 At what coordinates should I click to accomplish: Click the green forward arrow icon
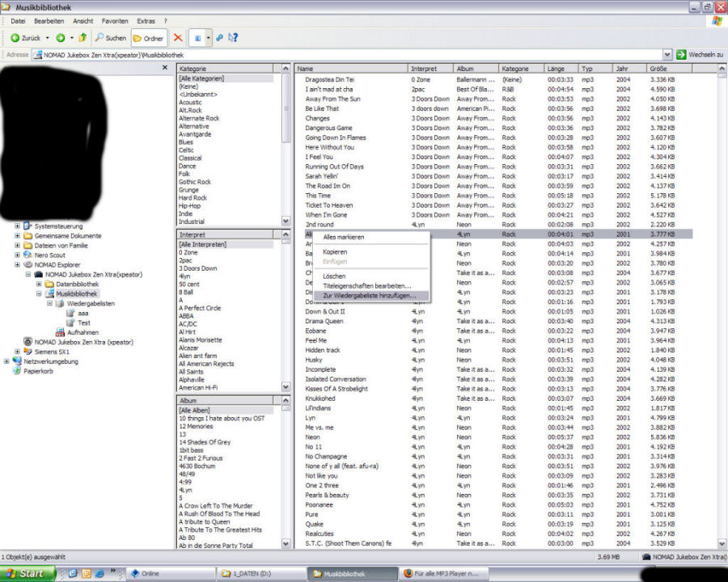pyautogui.click(x=61, y=38)
